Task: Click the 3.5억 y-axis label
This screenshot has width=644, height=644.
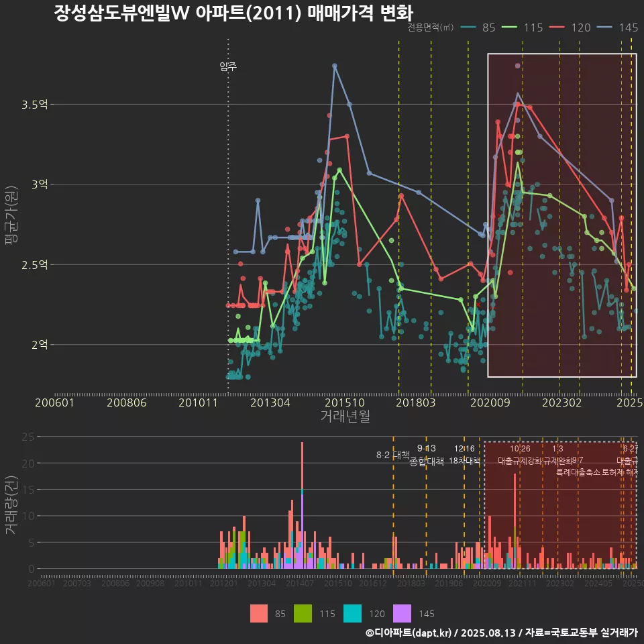Action: tap(35, 105)
